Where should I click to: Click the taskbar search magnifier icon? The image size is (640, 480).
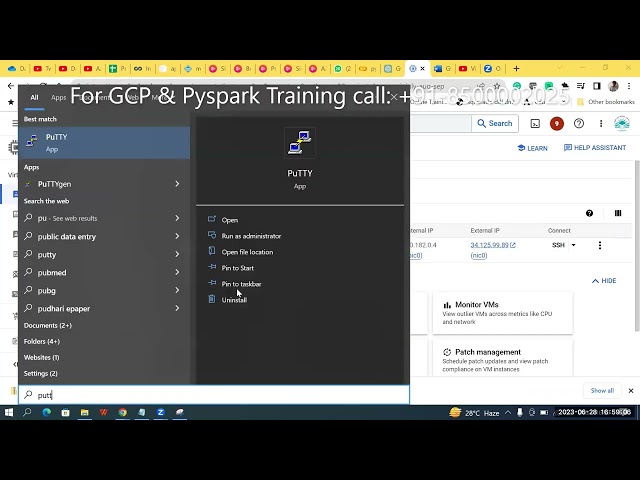pyautogui.click(x=27, y=413)
